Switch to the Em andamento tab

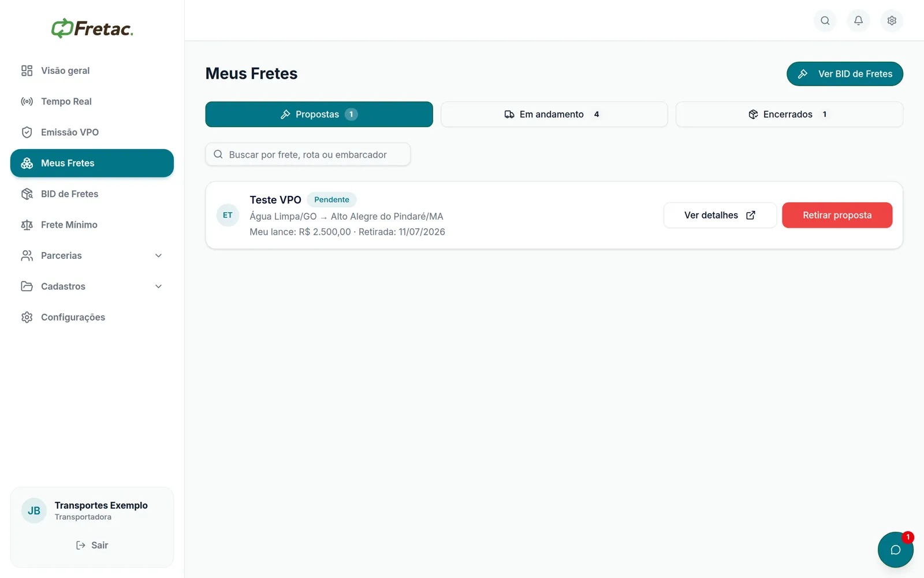click(554, 114)
